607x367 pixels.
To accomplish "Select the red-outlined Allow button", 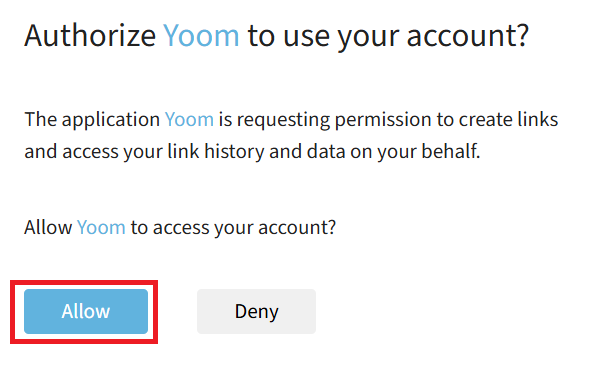I will (86, 311).
